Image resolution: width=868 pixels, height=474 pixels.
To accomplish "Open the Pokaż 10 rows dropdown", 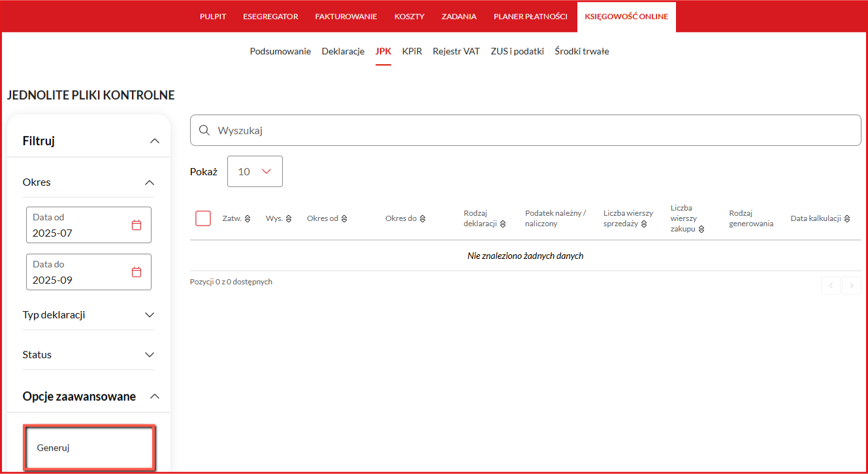I will click(255, 171).
